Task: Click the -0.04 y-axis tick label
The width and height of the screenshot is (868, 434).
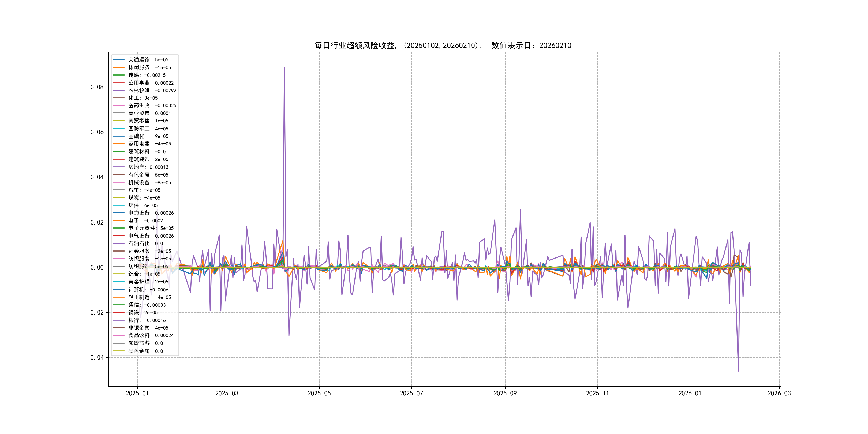Action: [x=95, y=357]
